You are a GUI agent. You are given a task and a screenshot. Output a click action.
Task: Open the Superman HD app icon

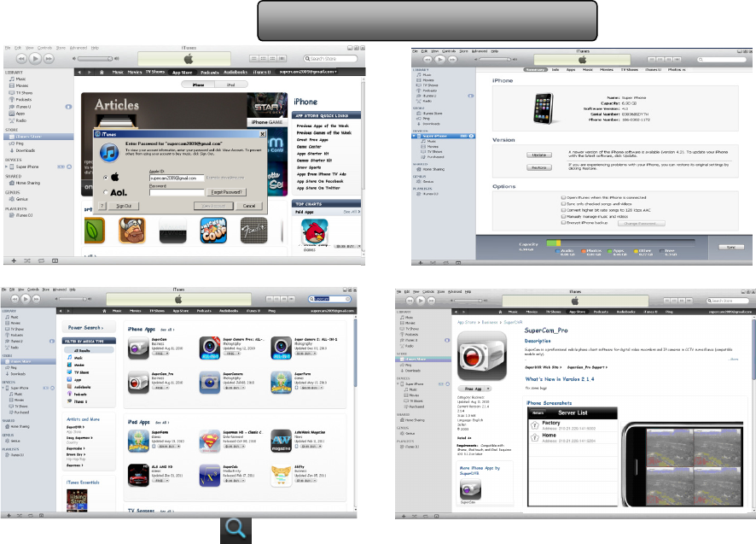[210, 442]
